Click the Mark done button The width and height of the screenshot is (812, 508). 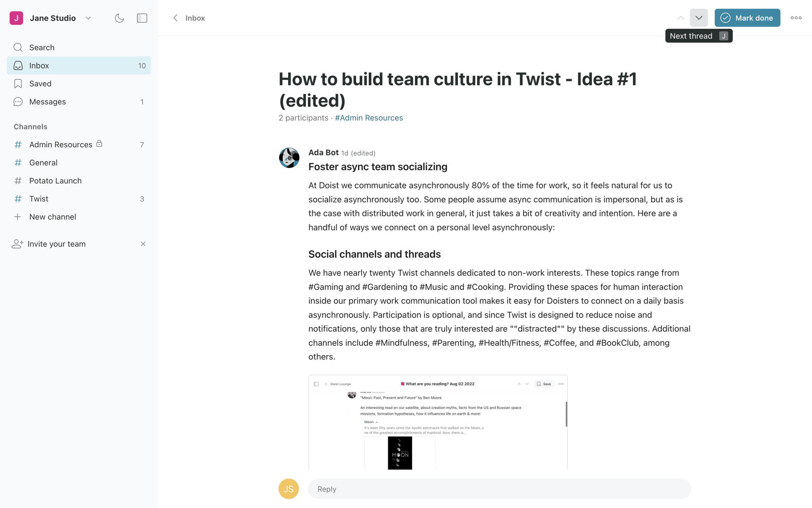point(747,18)
